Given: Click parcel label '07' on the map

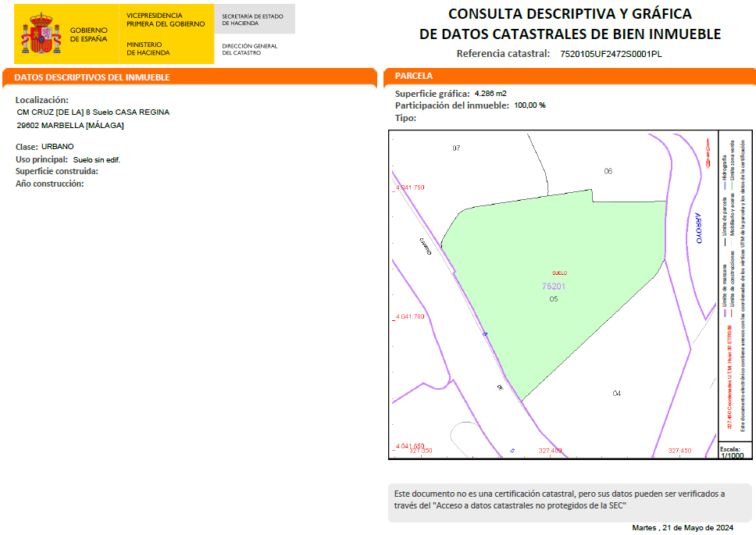Looking at the screenshot, I should click(456, 148).
